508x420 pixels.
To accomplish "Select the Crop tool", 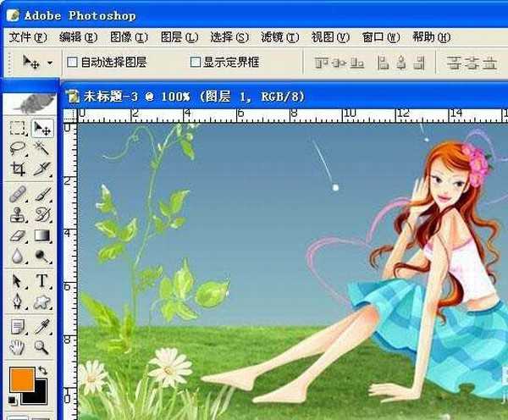I will pyautogui.click(x=17, y=169).
